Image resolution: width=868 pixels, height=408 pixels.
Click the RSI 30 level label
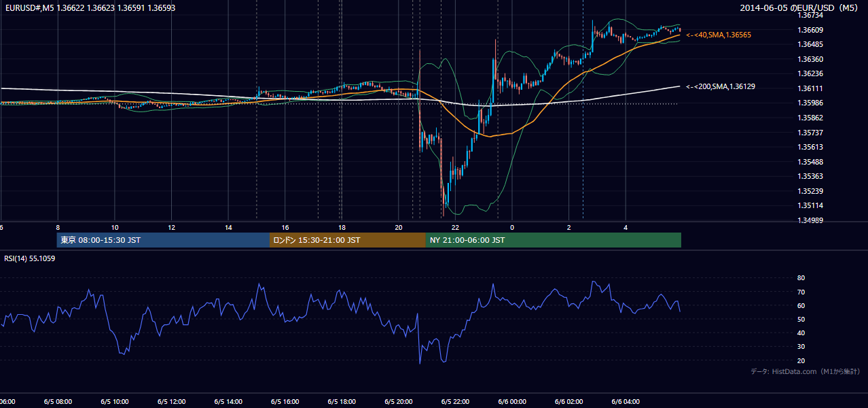(801, 347)
